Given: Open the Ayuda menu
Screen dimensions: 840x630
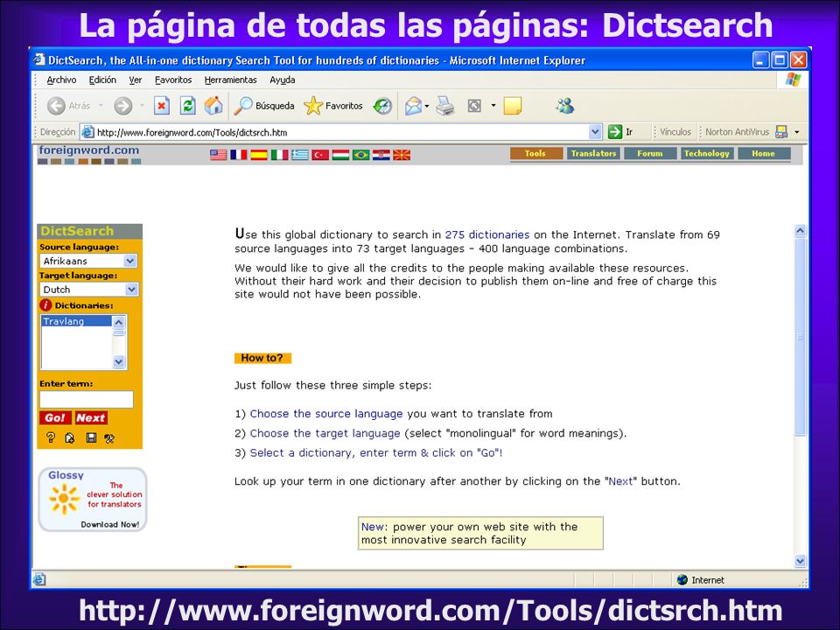Looking at the screenshot, I should tap(283, 80).
